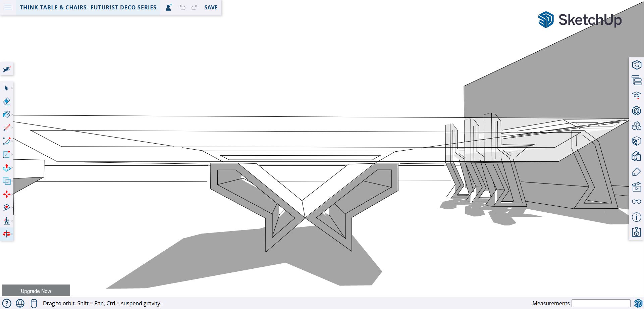Click in the Measurements input box

[x=601, y=303]
